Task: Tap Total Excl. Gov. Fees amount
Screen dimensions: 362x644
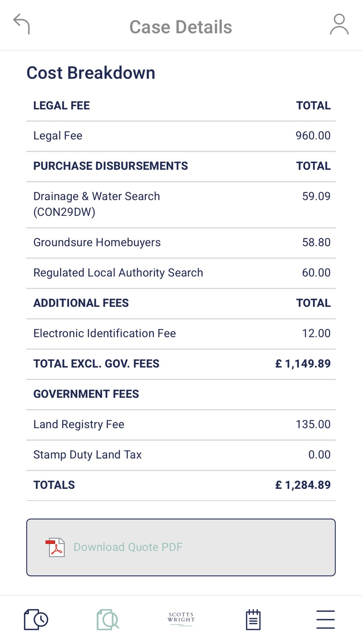Action: coord(303,364)
